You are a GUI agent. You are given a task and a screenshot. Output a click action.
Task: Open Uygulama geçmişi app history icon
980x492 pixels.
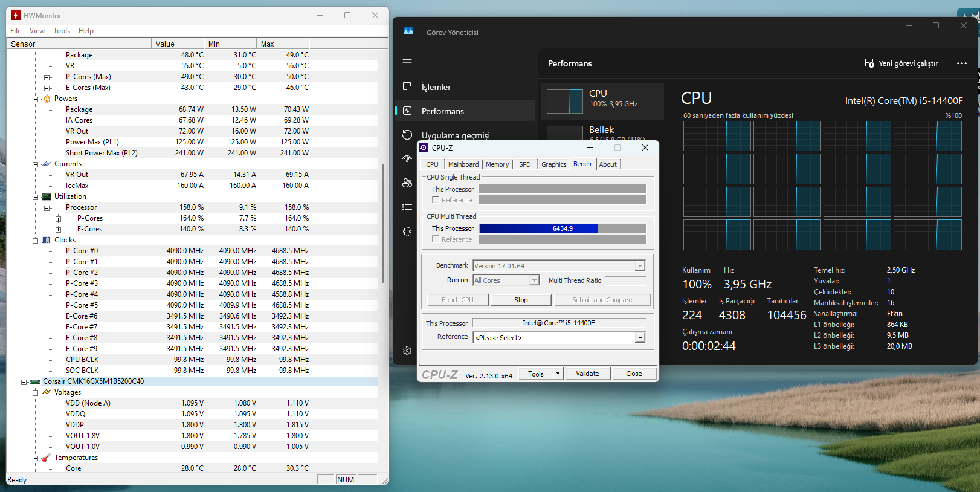pos(407,135)
